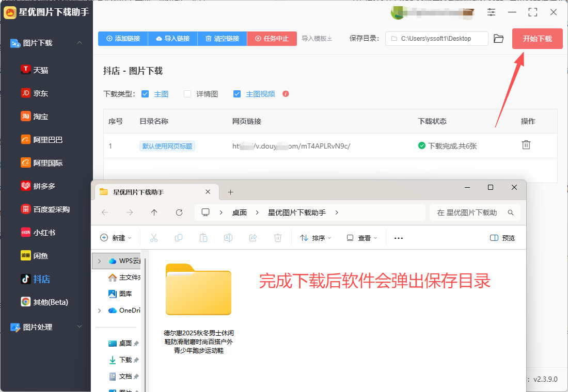The width and height of the screenshot is (568, 392).
Task: Expand 图片处理 sidebar section
Action: click(x=80, y=326)
